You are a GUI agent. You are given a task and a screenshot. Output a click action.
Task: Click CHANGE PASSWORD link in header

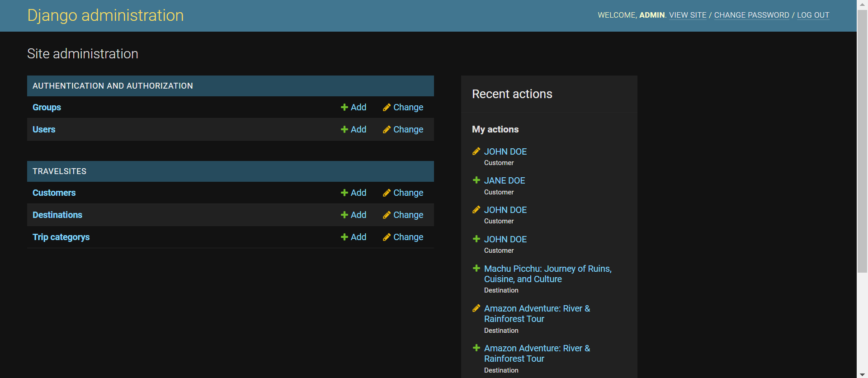click(x=751, y=15)
